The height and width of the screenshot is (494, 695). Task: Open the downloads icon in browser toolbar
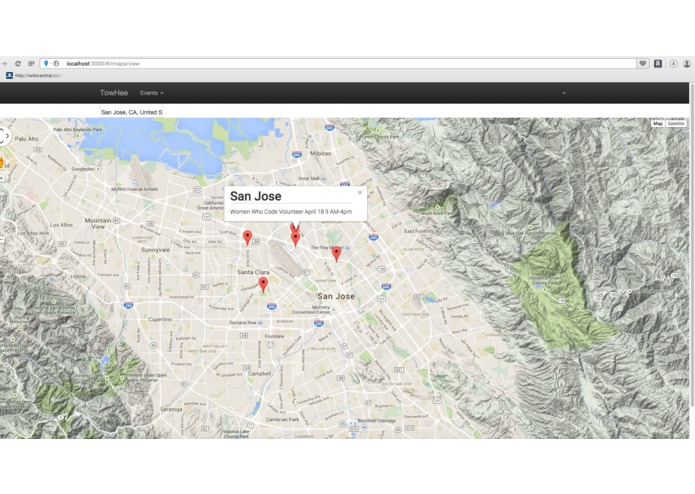673,64
